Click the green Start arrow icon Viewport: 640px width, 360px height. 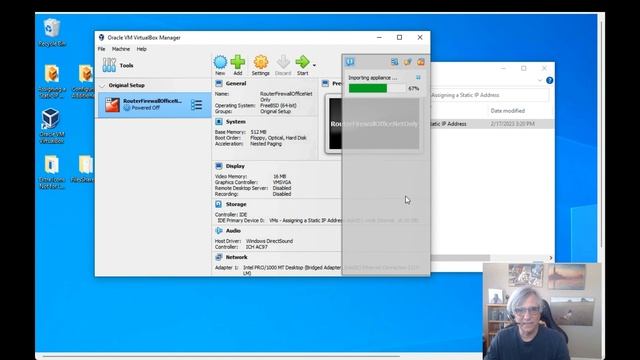[x=302, y=62]
